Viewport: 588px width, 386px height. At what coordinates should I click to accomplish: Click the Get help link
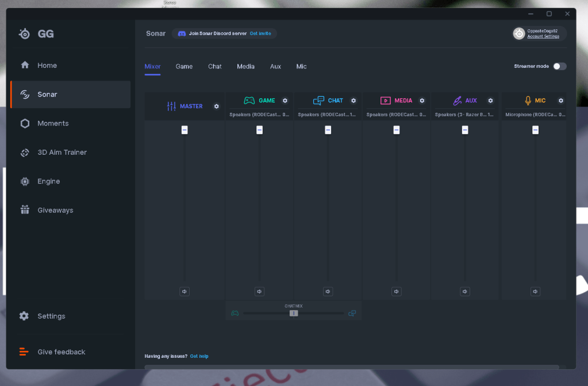pyautogui.click(x=199, y=356)
